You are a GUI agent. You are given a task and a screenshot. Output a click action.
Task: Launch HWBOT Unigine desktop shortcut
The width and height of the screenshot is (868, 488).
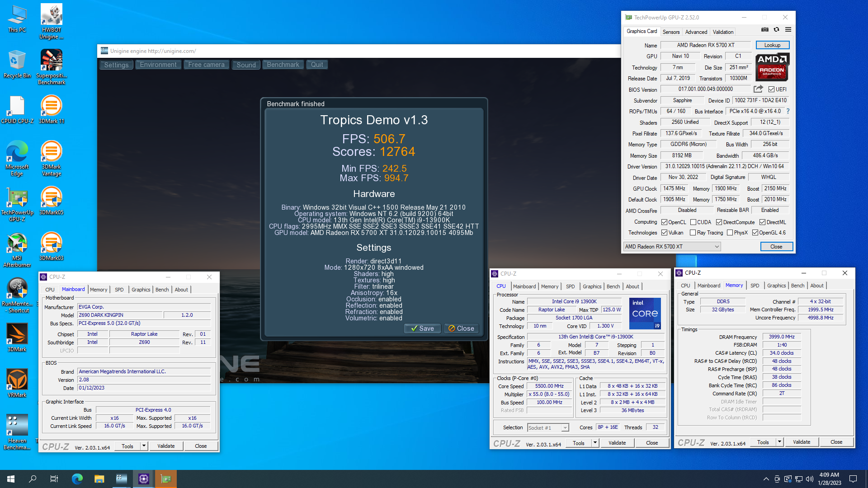(x=52, y=22)
